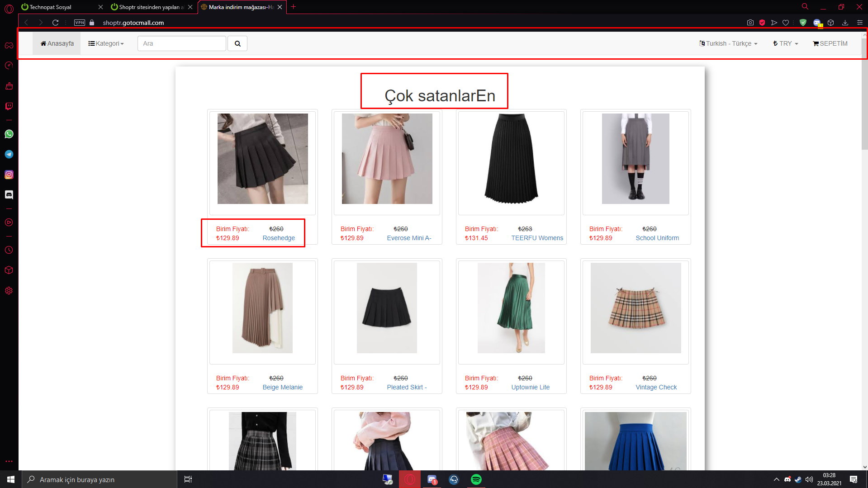Image resolution: width=868 pixels, height=488 pixels.
Task: Show hidden system tray icons
Action: click(777, 479)
